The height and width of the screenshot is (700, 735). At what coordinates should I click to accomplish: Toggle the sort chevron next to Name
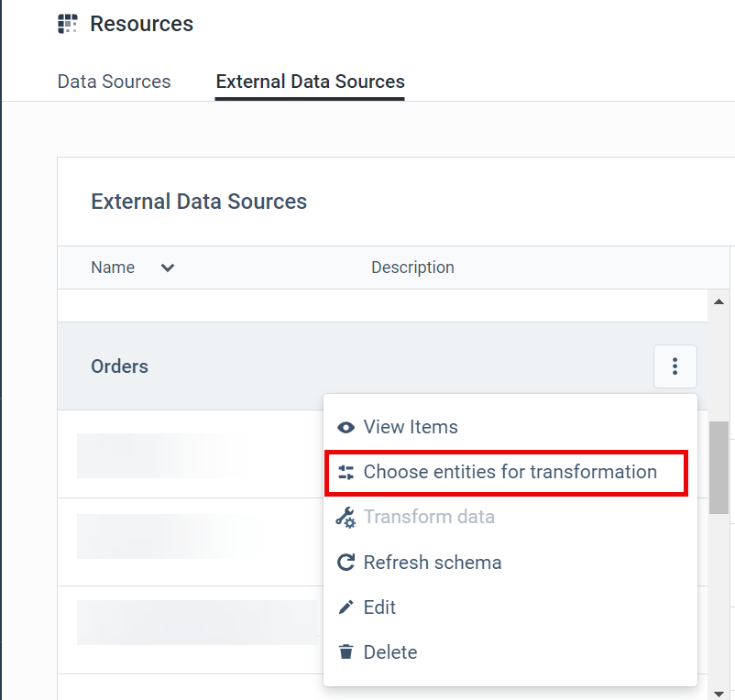168,268
